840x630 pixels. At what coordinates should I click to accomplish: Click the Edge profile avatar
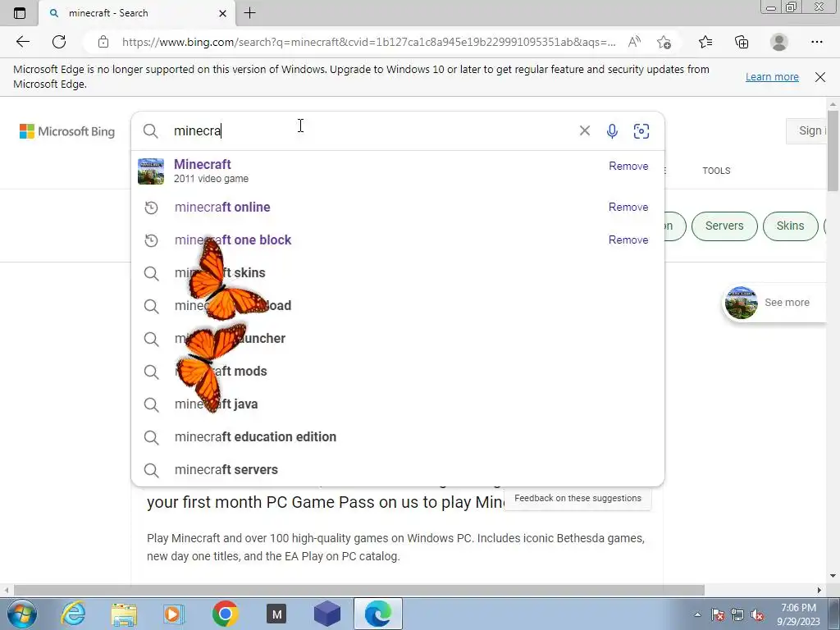tap(779, 42)
